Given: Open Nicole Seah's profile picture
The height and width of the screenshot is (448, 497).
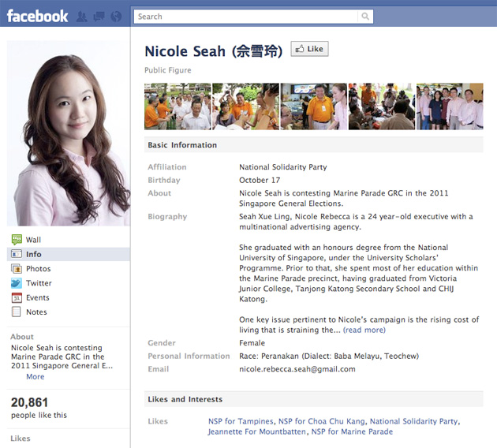Looking at the screenshot, I should pos(69,133).
